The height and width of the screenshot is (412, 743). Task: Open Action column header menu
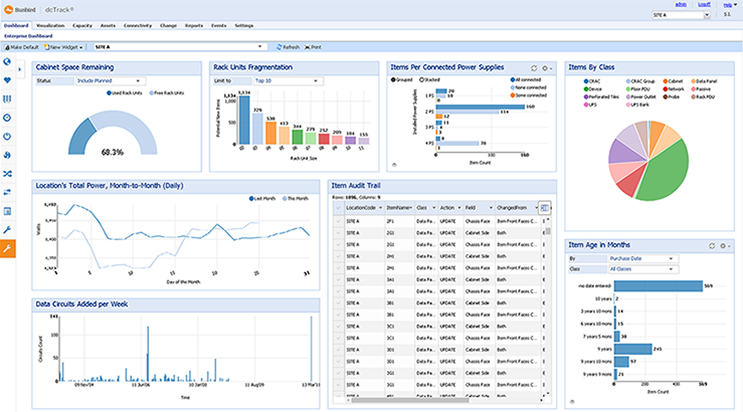coord(459,208)
